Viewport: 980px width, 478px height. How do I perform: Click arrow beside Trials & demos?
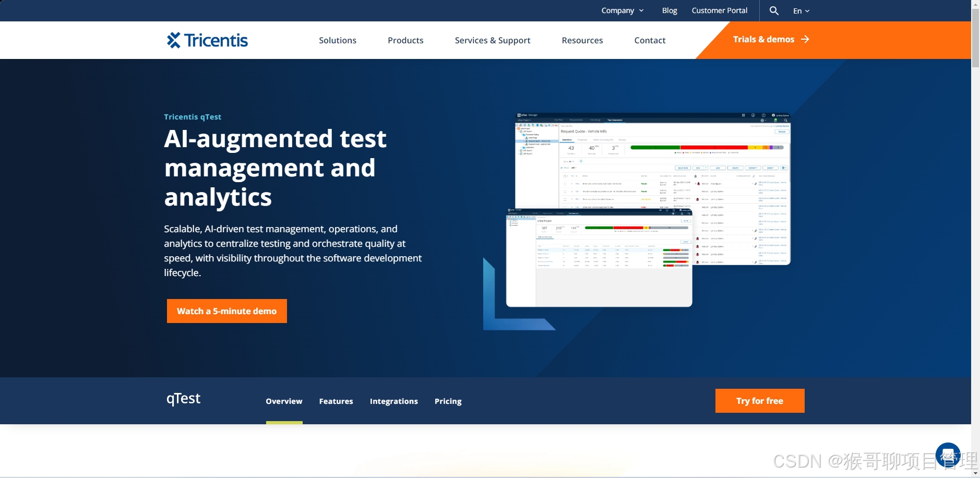click(x=805, y=39)
